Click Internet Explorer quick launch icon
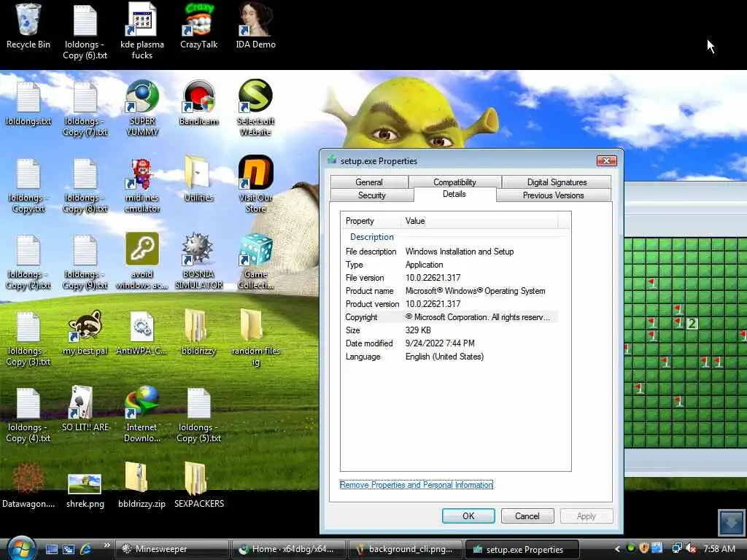Viewport: 747px width, 560px height. point(86,549)
